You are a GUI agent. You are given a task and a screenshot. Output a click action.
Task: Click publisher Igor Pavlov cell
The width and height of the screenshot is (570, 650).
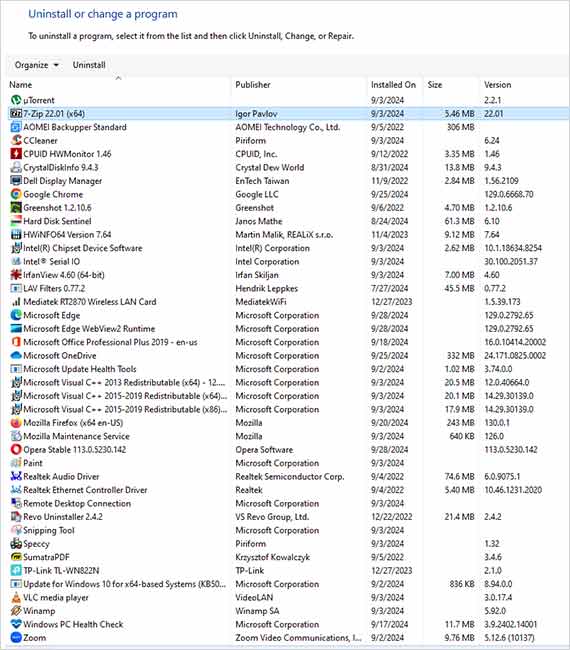(256, 114)
